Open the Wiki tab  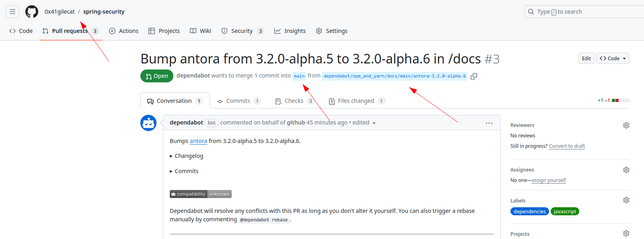tap(201, 31)
